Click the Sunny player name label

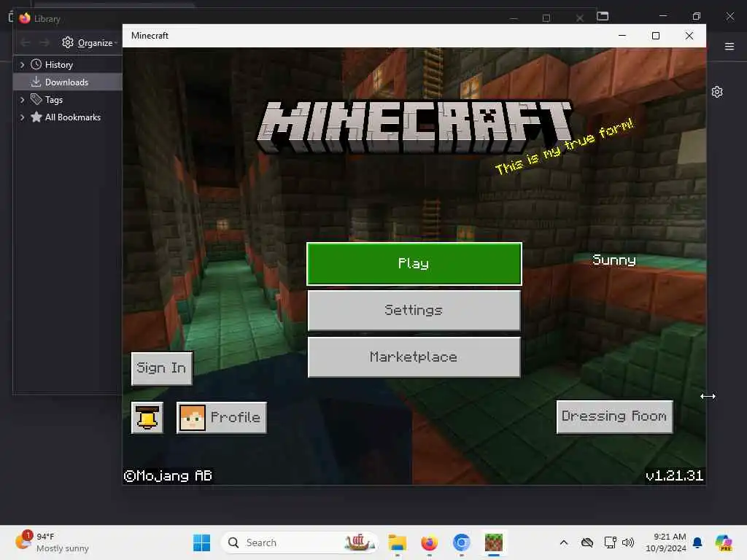click(614, 260)
